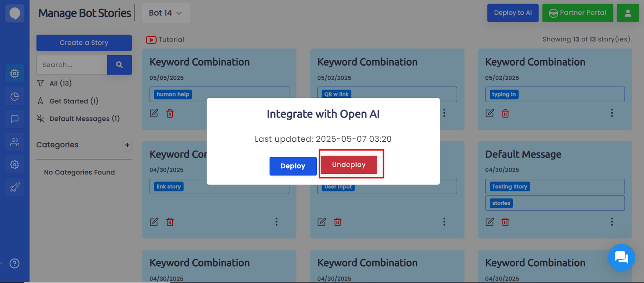
Task: Delete the typing in story
Action: click(506, 114)
